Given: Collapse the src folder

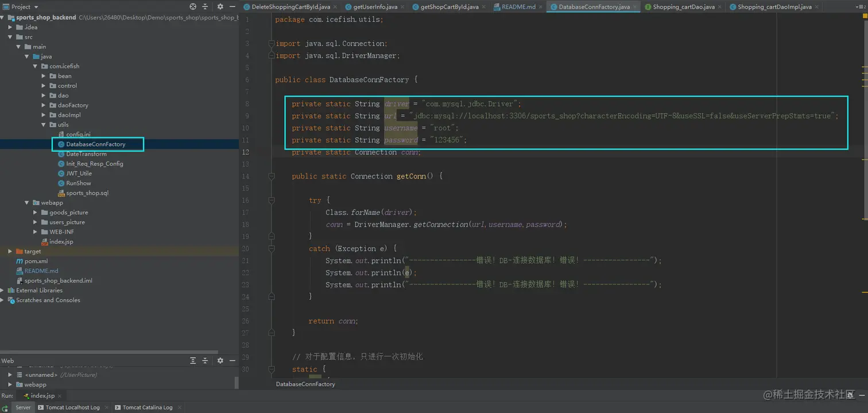Looking at the screenshot, I should (x=10, y=37).
